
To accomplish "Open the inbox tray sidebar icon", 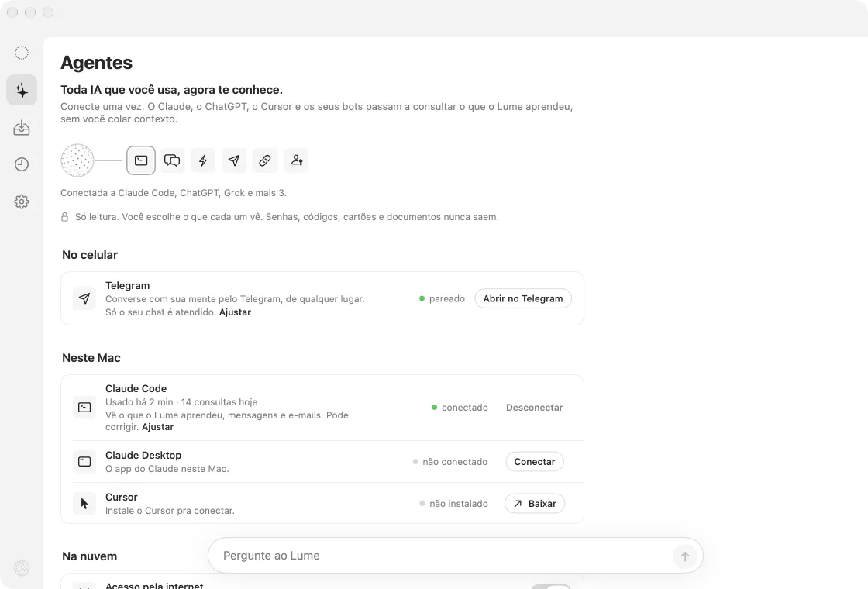I will [22, 127].
